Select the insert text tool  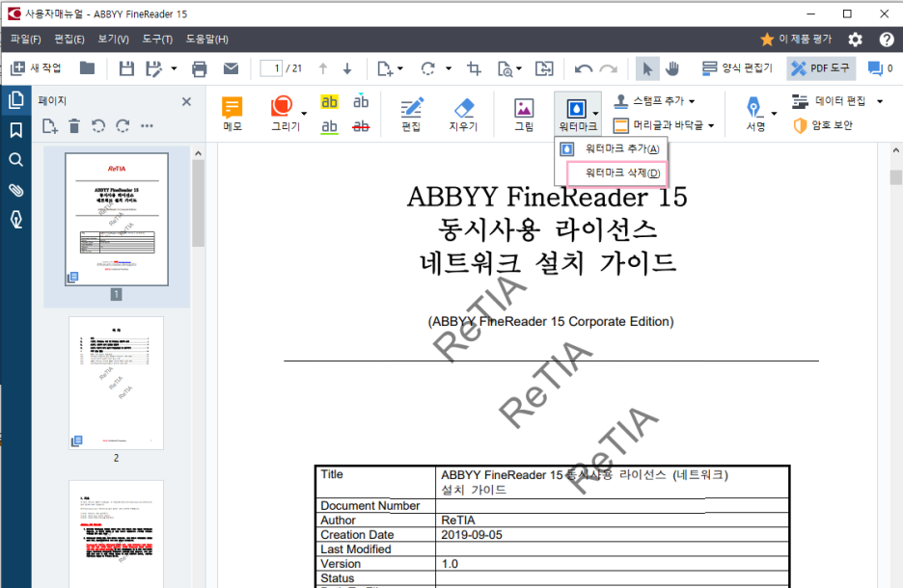click(361, 100)
